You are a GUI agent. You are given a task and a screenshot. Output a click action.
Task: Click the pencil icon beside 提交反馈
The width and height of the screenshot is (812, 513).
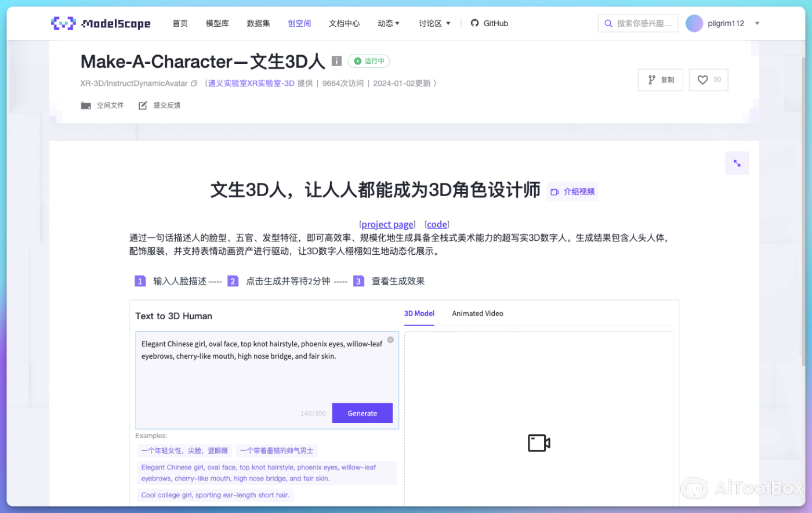(x=142, y=105)
